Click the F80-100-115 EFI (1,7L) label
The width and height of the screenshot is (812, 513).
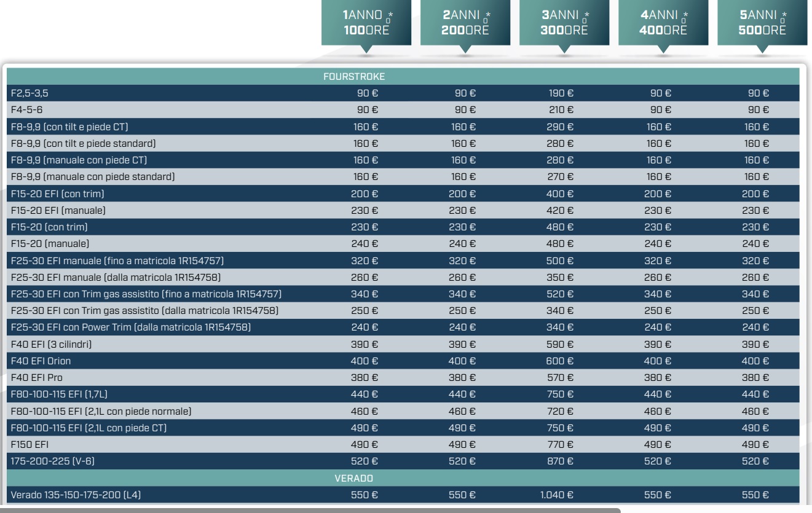(x=59, y=394)
